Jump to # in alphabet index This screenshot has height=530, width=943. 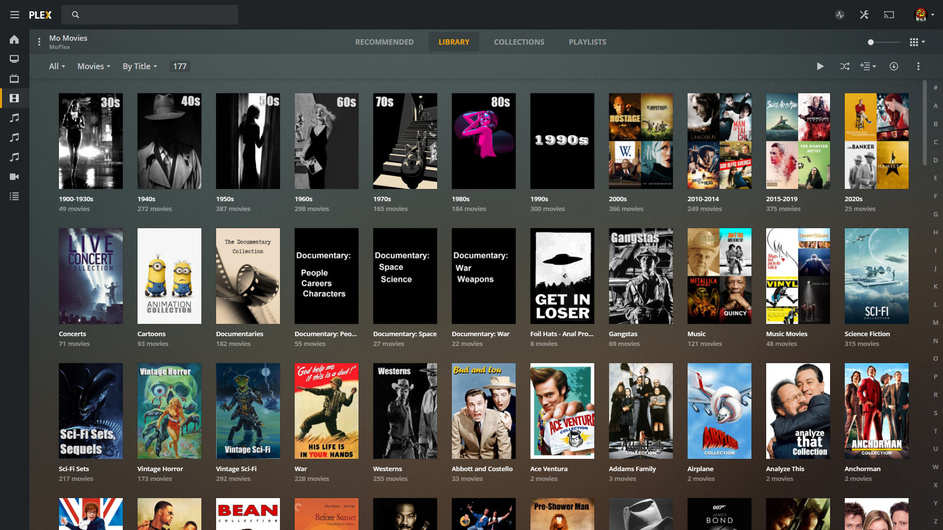pyautogui.click(x=935, y=88)
